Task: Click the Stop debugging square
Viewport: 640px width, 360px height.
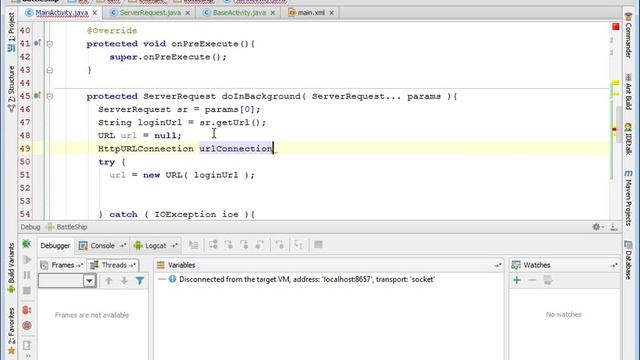Action: coord(27,291)
